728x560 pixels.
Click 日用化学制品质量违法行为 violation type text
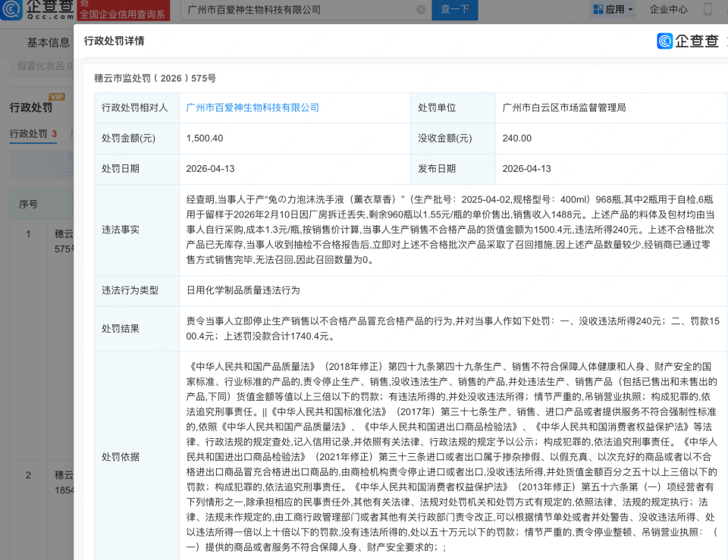(243, 290)
